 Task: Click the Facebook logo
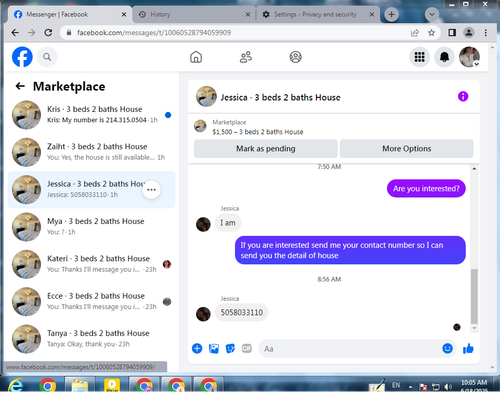[22, 57]
